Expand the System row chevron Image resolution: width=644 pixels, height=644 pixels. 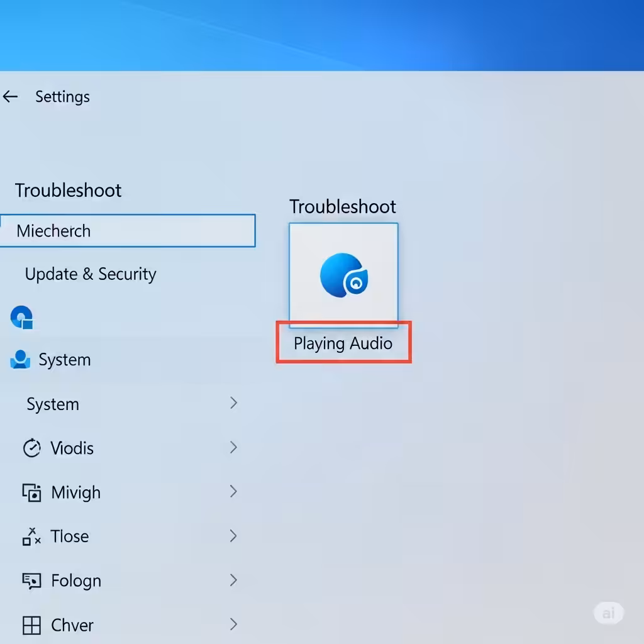pyautogui.click(x=233, y=403)
